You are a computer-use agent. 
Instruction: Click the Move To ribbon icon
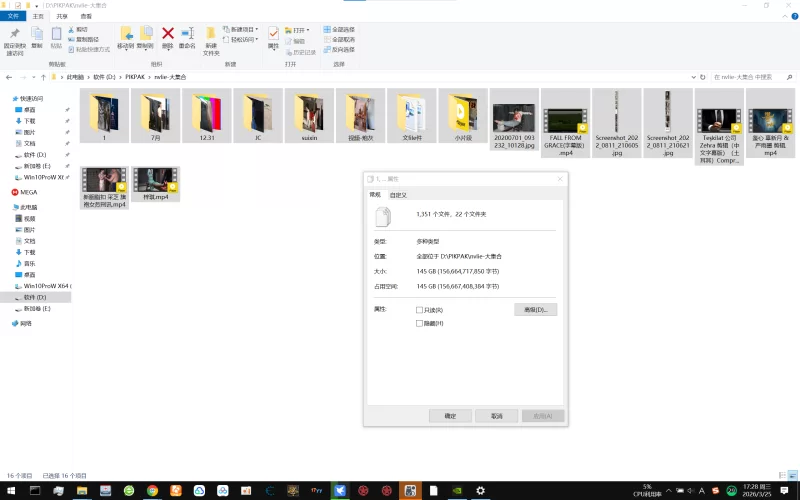coord(126,36)
